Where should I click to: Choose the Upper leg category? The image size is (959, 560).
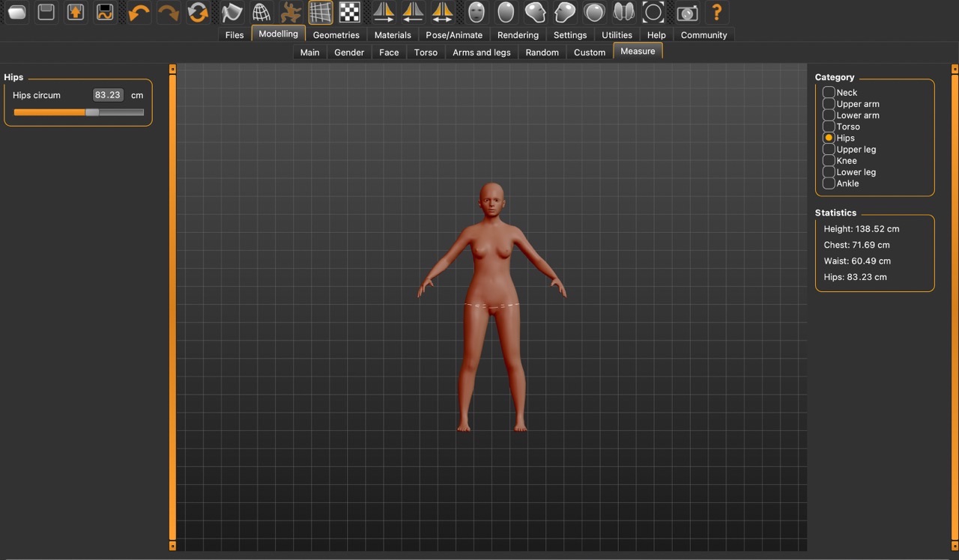click(x=829, y=149)
